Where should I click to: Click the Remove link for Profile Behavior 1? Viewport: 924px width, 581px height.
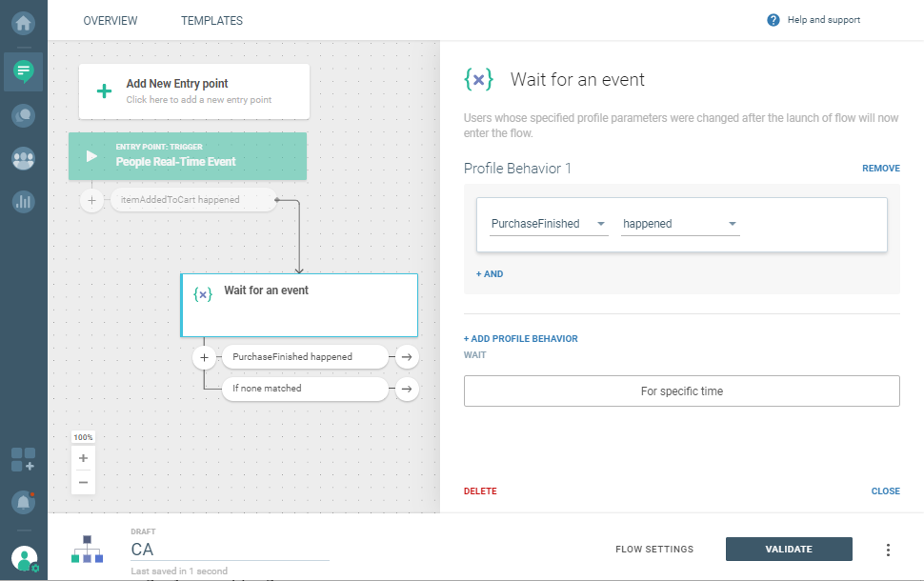880,169
